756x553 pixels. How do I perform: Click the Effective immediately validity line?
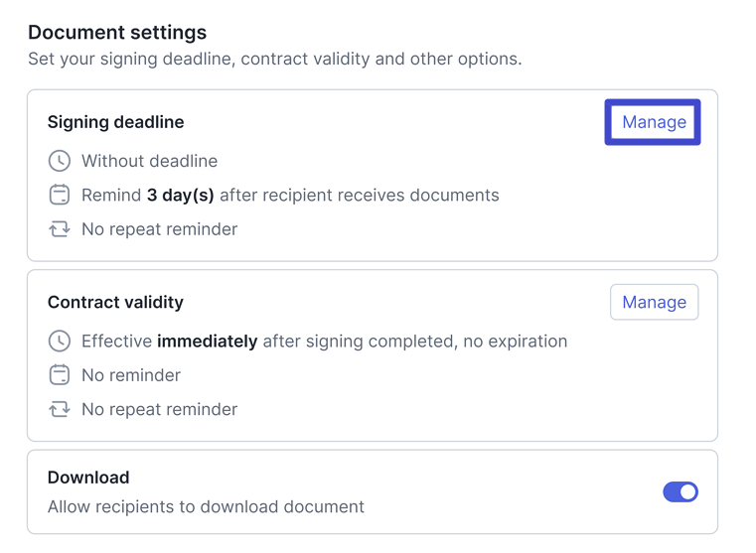pos(324,342)
